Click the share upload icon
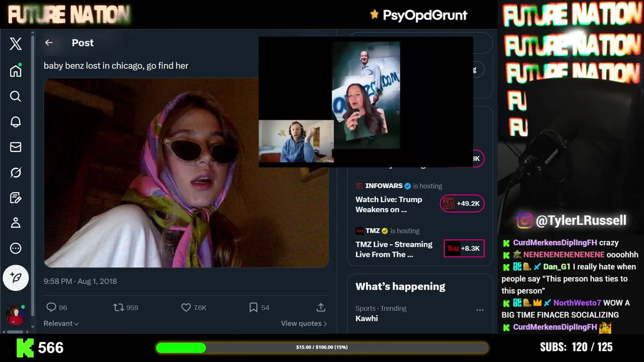 pos(321,307)
